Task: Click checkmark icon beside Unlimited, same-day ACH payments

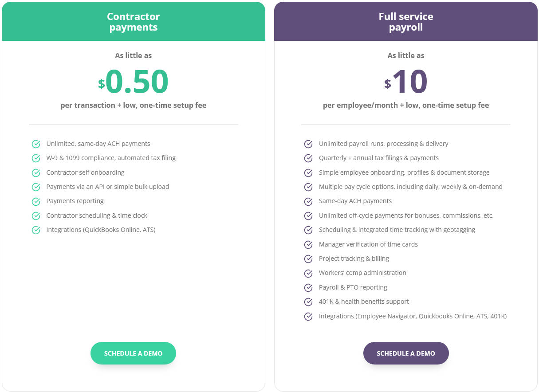Action: coord(36,144)
